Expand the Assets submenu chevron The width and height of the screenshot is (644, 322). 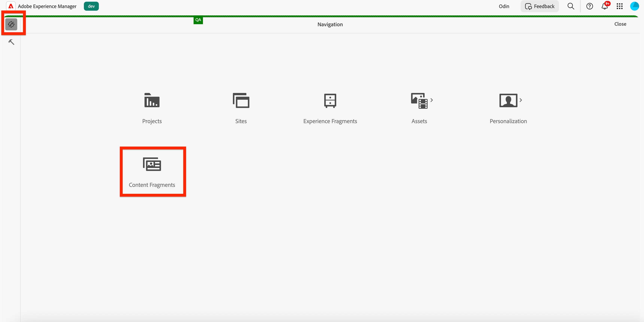432,100
